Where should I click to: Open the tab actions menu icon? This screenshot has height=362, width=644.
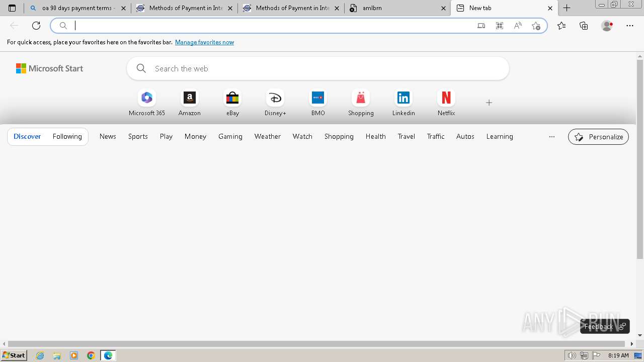click(12, 8)
